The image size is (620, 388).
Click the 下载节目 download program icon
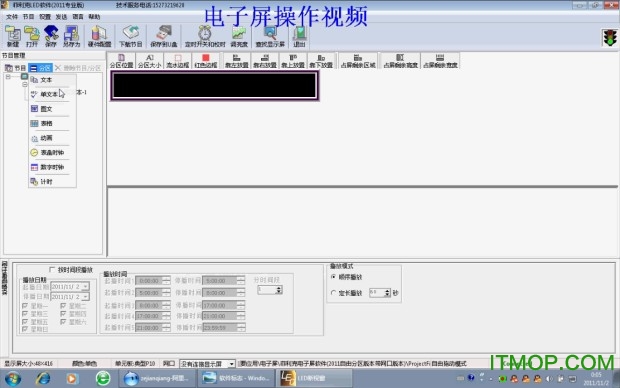click(130, 36)
